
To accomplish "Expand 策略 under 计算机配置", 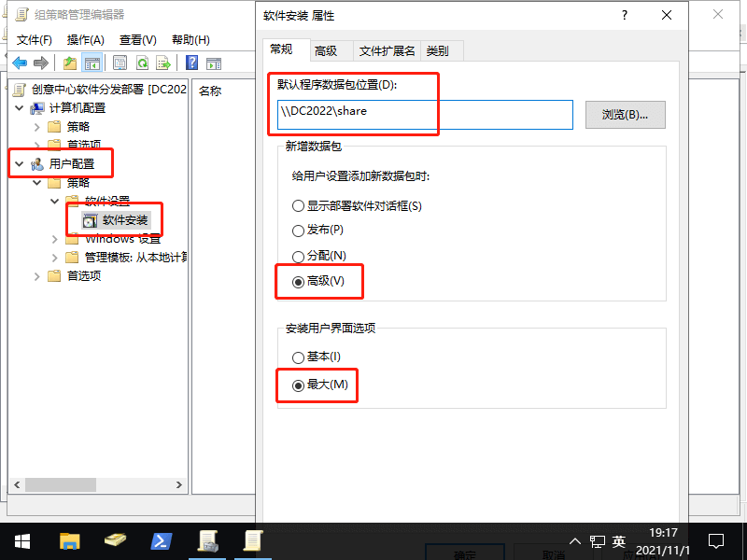I will [x=37, y=127].
